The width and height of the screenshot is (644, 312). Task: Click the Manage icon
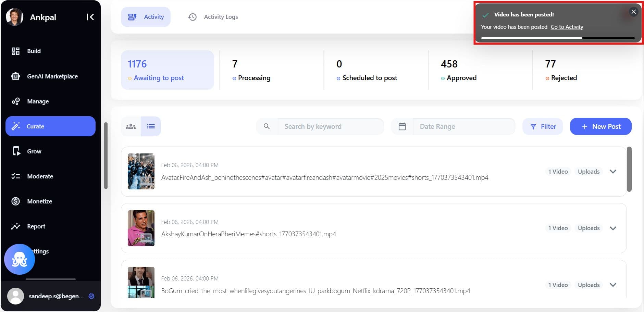coord(16,101)
